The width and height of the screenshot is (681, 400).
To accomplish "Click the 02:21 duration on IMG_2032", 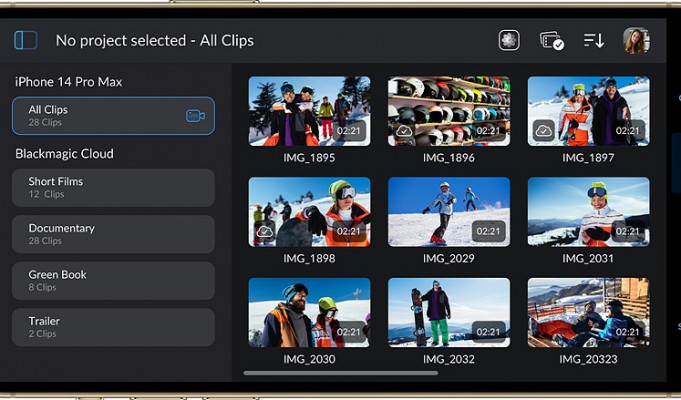I will pyautogui.click(x=489, y=332).
